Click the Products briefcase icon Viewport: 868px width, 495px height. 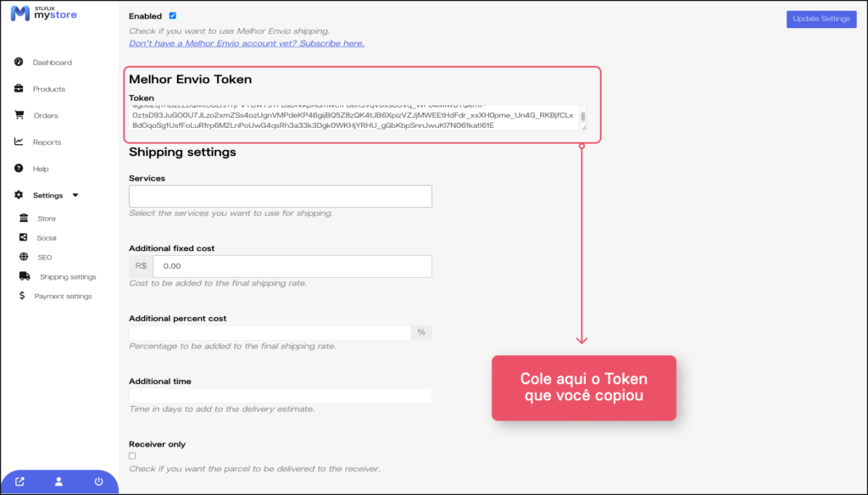click(19, 89)
